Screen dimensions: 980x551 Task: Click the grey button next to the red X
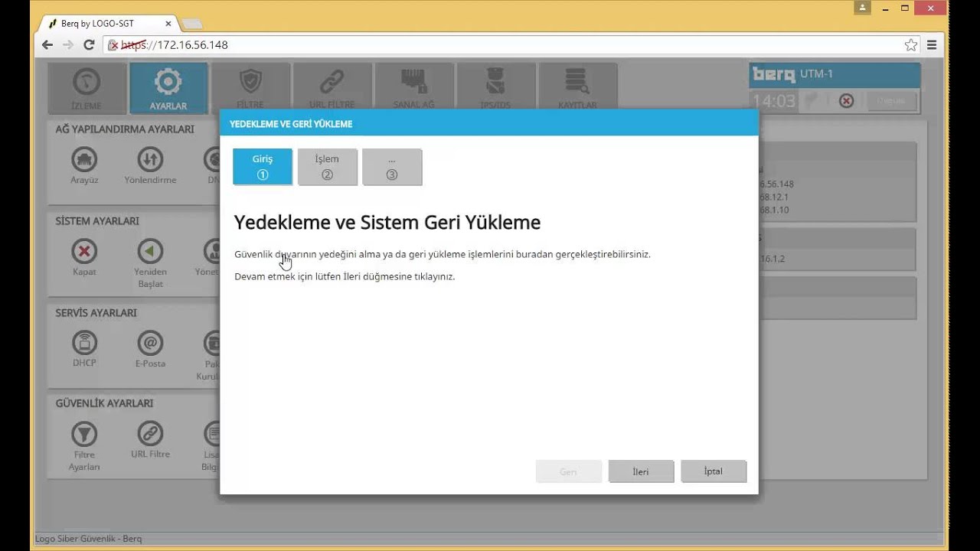click(x=890, y=100)
